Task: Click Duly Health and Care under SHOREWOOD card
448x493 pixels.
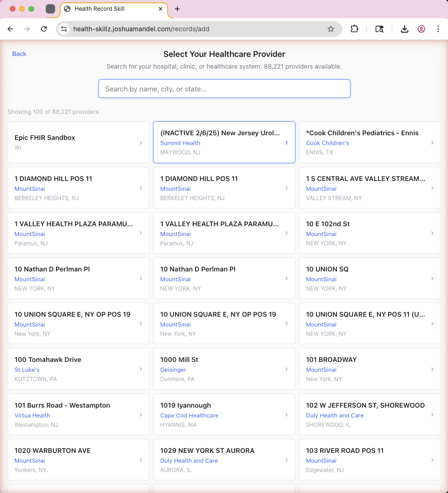Action: click(335, 415)
